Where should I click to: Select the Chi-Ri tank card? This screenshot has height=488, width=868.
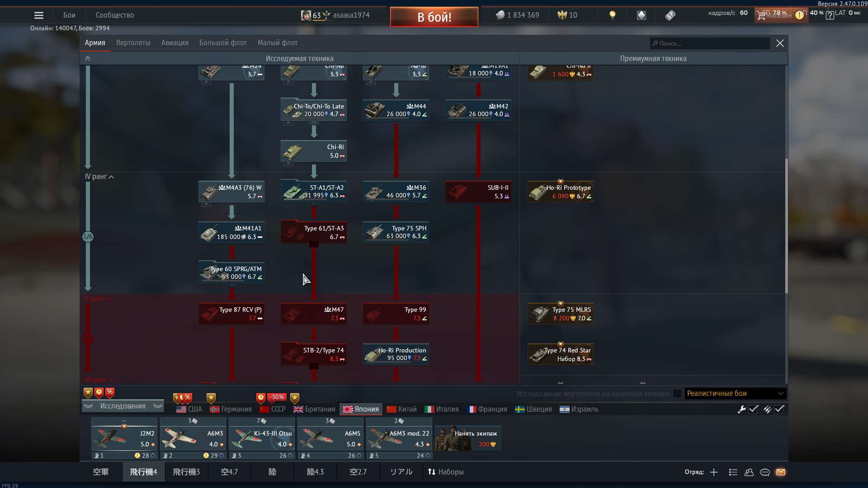point(314,151)
